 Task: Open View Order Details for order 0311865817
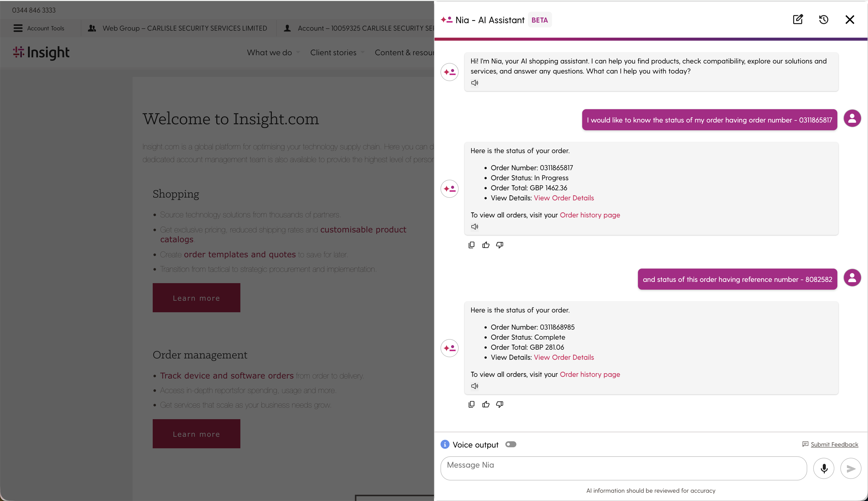tap(564, 198)
